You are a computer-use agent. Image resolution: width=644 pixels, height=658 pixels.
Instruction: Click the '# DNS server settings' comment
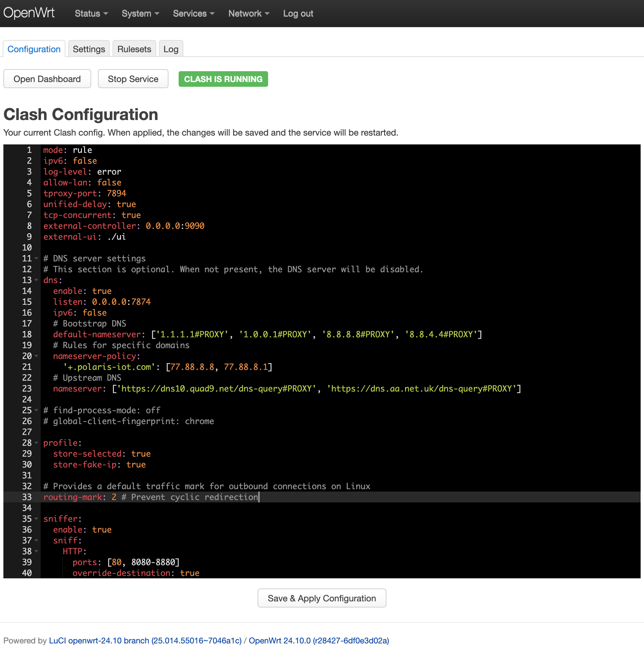(95, 259)
